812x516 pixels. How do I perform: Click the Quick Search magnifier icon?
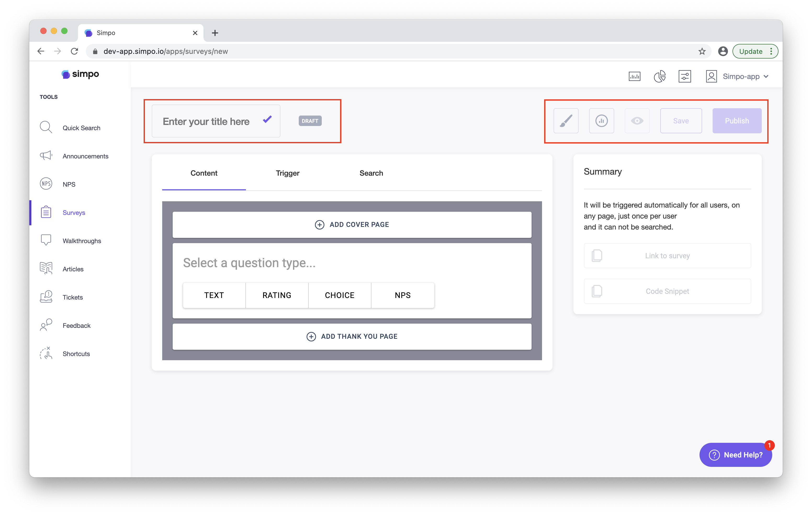(46, 127)
